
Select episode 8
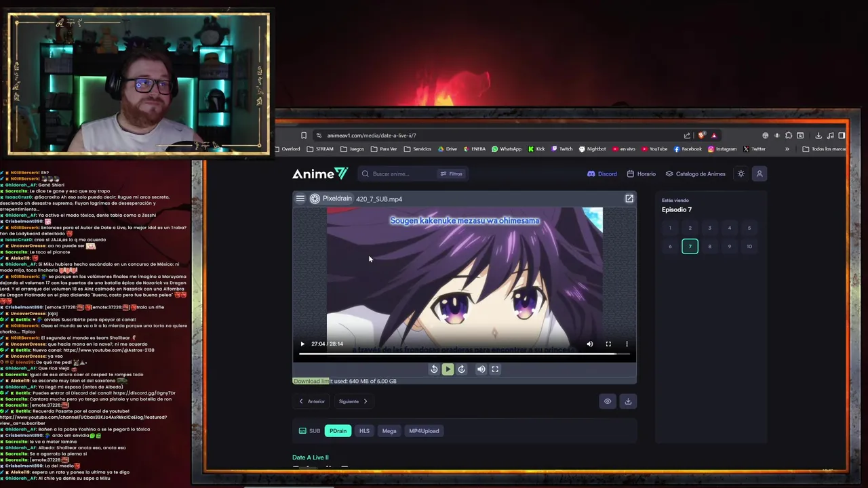pos(710,246)
